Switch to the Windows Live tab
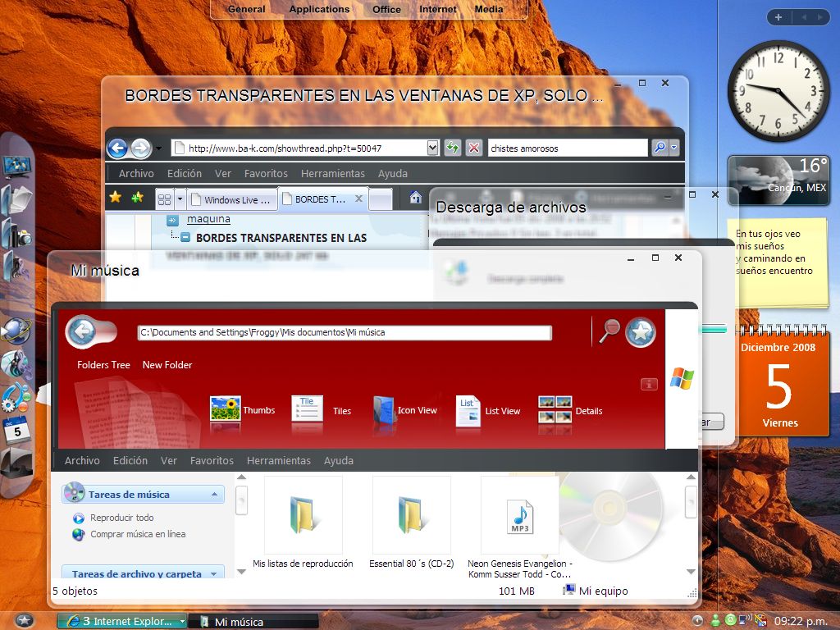This screenshot has height=630, width=840. [x=232, y=200]
